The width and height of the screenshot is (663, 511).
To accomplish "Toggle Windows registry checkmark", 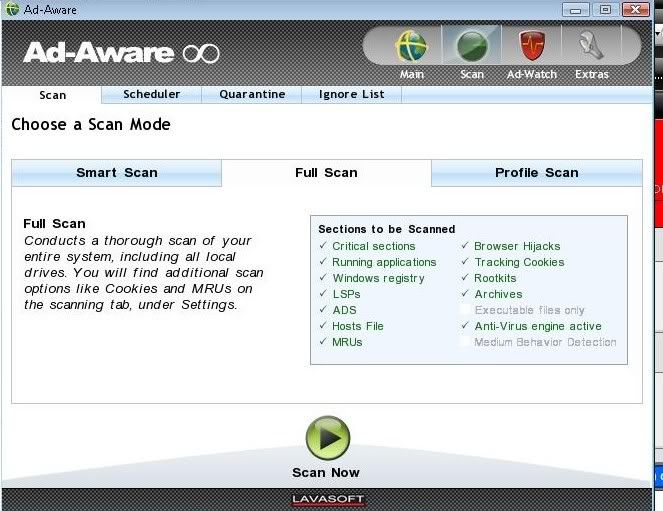I will 323,278.
